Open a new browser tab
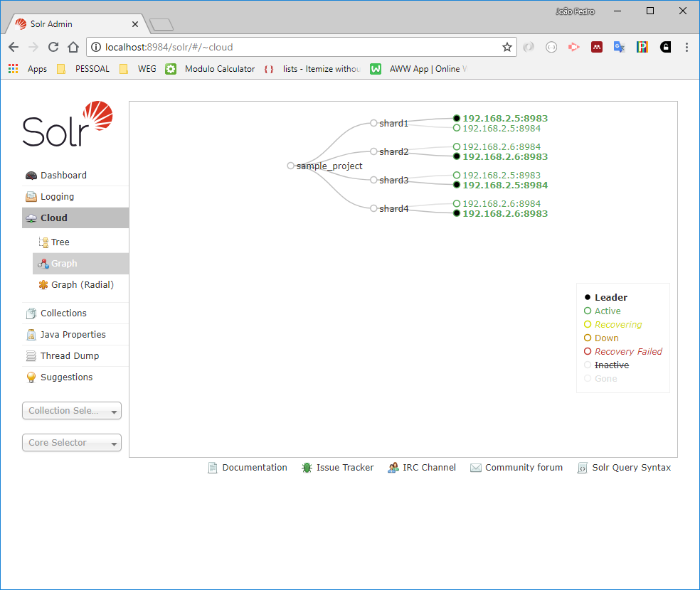This screenshot has width=700, height=590. point(161,25)
